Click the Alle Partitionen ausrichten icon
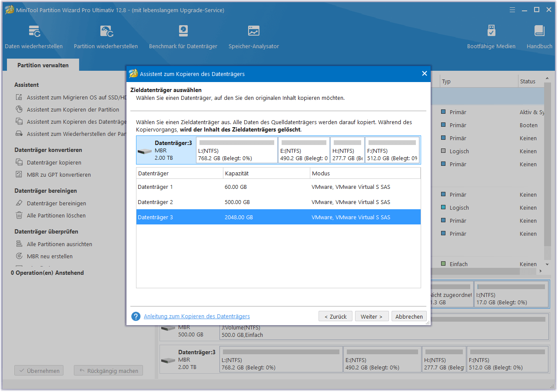 point(19,244)
